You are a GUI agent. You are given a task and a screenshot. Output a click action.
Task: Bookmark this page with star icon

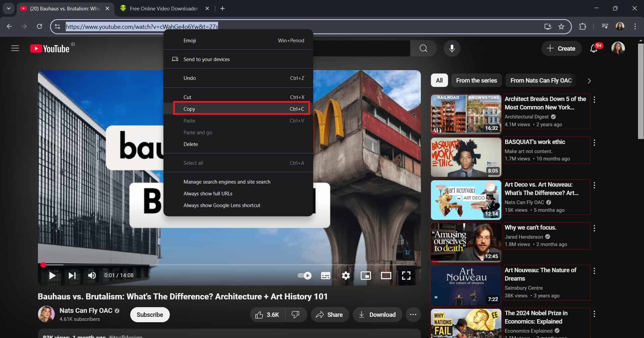pos(561,27)
